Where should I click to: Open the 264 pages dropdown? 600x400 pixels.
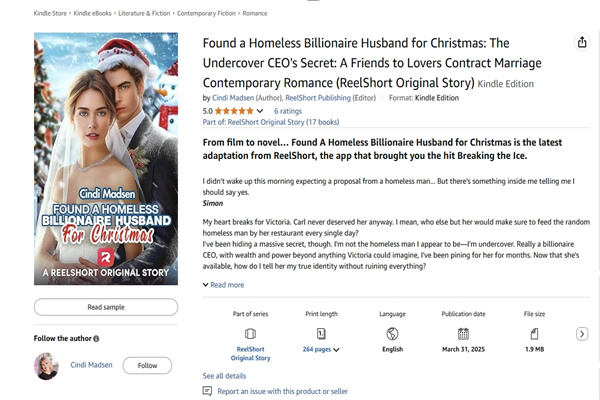pos(322,350)
